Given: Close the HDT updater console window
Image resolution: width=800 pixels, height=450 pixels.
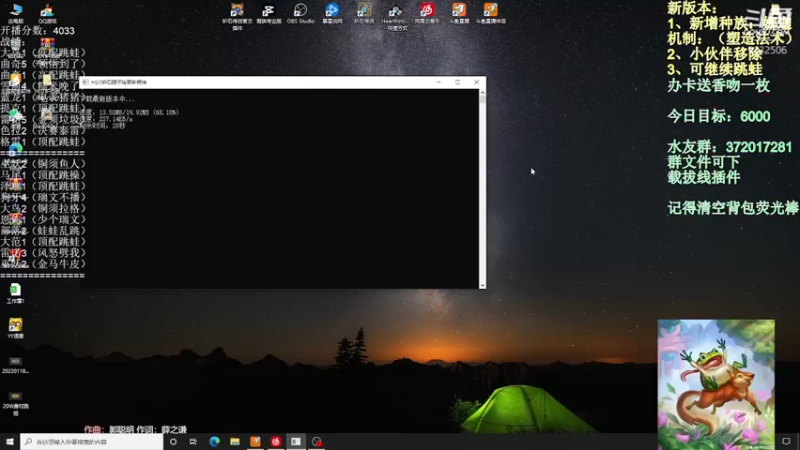Looking at the screenshot, I should pos(477,82).
